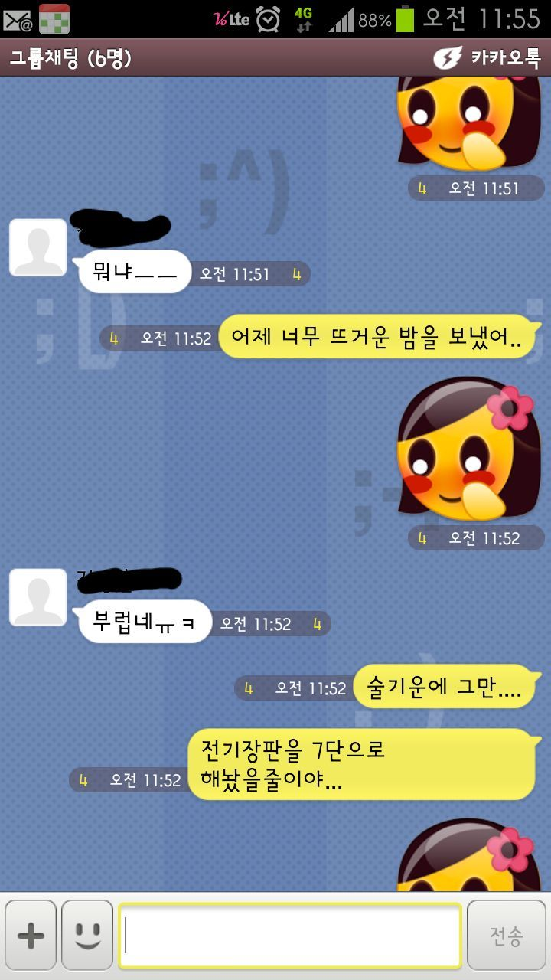The image size is (551, 980).
Task: Tap the 그룹채팅 (6명) chat title
Action: coord(70,58)
